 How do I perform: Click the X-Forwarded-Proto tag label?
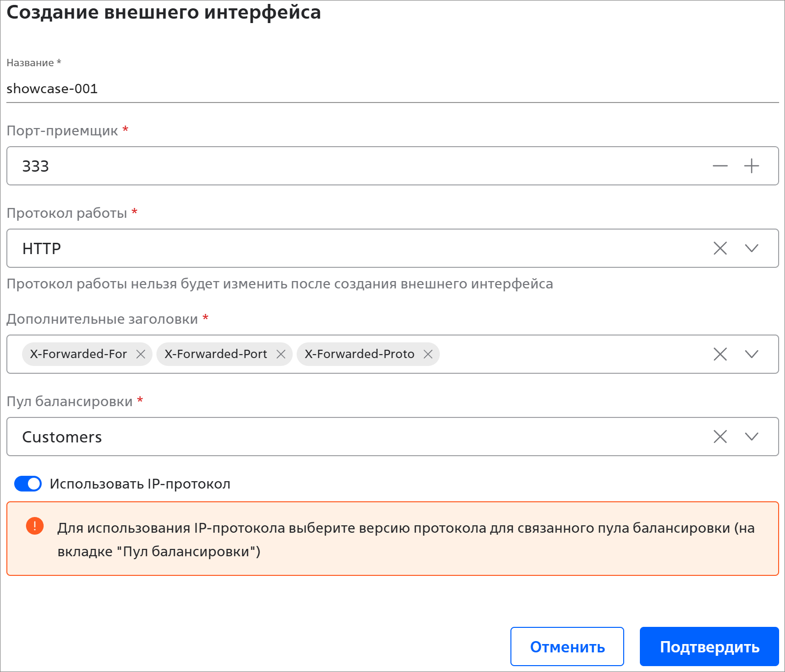(359, 354)
